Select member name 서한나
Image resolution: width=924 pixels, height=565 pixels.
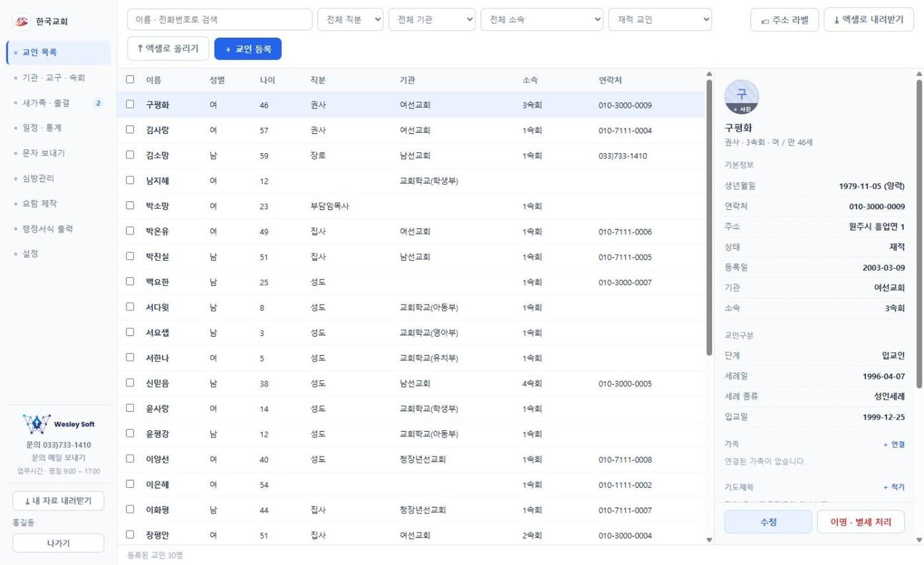pos(157,358)
